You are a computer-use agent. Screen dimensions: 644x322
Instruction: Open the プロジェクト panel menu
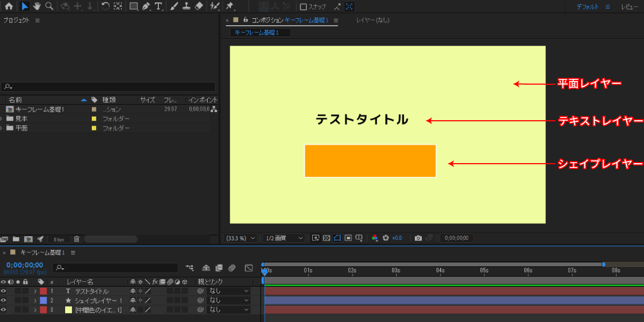tap(38, 20)
